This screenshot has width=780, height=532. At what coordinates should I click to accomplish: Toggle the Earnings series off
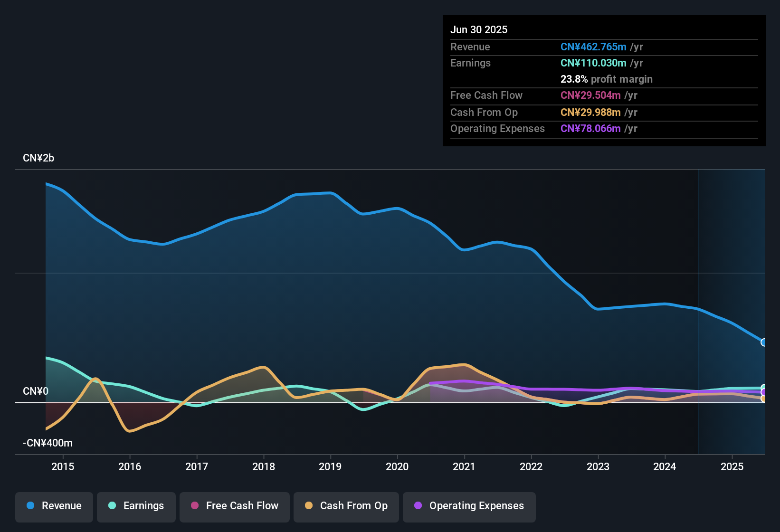coord(136,506)
